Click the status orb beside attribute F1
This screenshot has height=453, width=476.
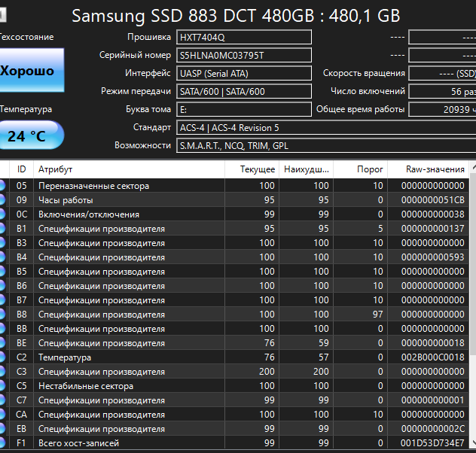click(2, 443)
